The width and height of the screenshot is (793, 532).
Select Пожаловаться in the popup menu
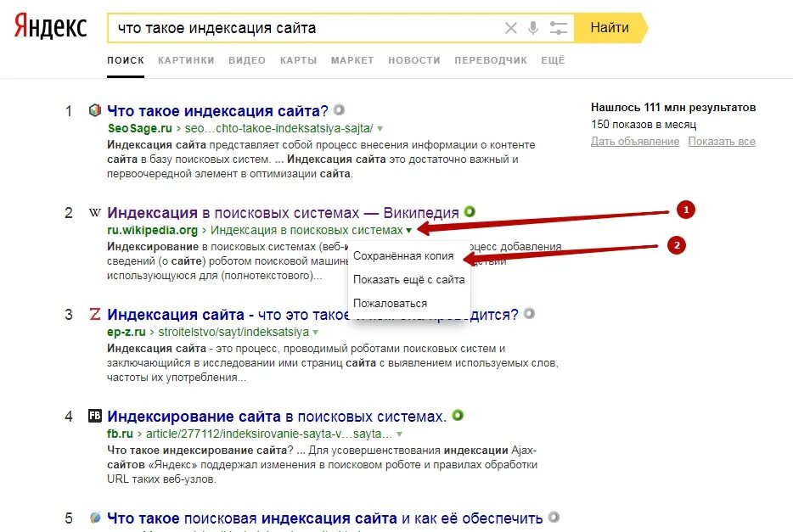tap(390, 304)
